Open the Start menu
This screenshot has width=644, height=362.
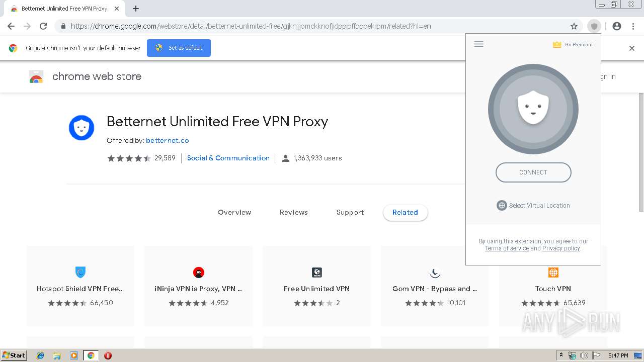pyautogui.click(x=14, y=355)
